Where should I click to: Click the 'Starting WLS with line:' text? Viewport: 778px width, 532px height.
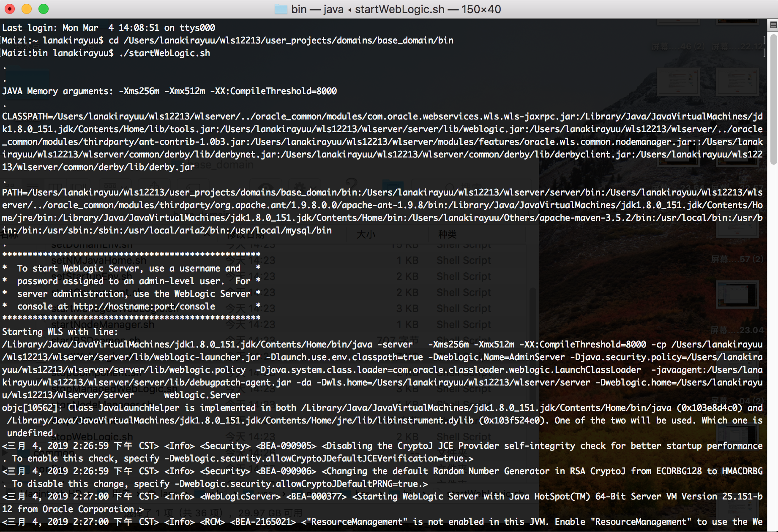tap(60, 332)
